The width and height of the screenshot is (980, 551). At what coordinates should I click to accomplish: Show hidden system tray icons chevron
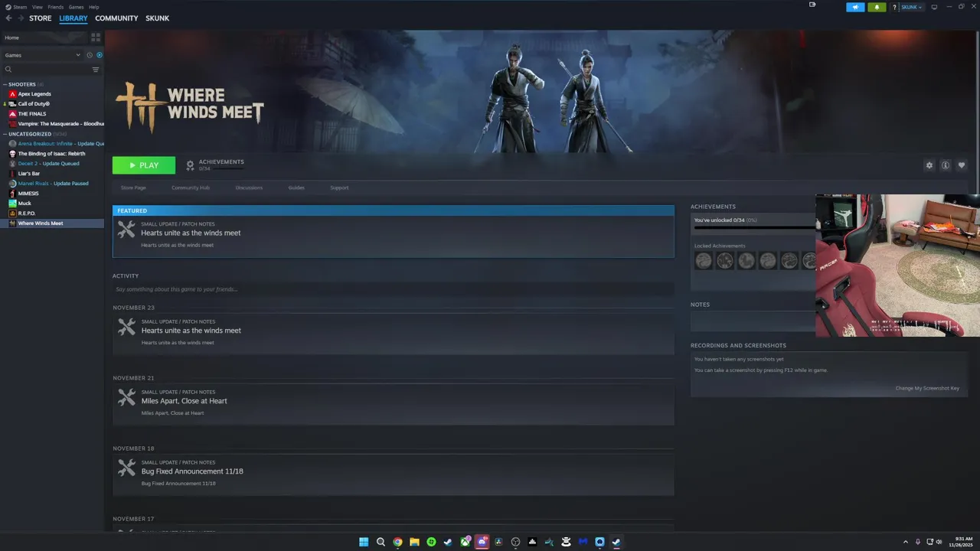pos(906,542)
